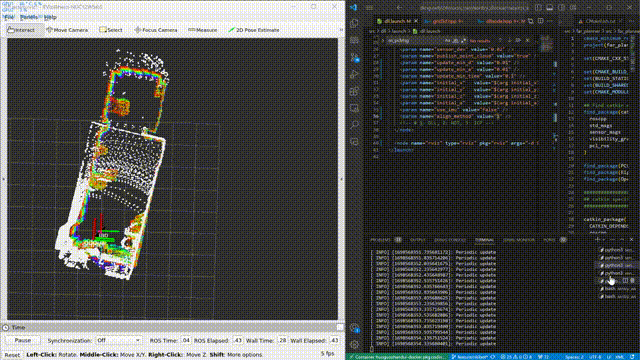Open Manage gear icon in activity bar
Viewport: 640px width, 360px height.
354,345
